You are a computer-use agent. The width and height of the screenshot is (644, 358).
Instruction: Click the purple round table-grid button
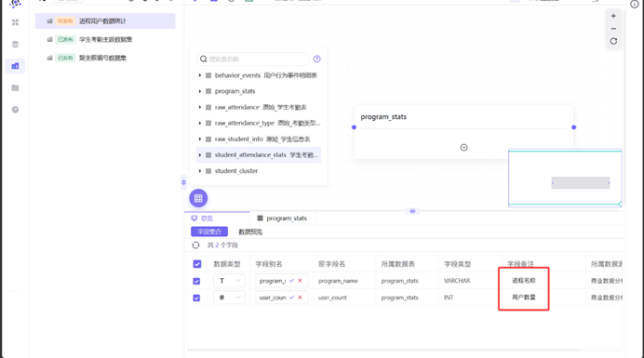click(x=198, y=198)
